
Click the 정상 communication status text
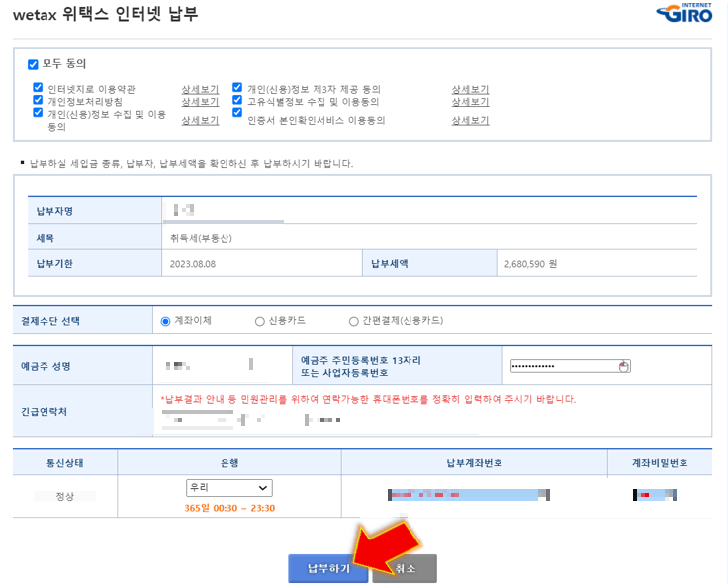64,496
